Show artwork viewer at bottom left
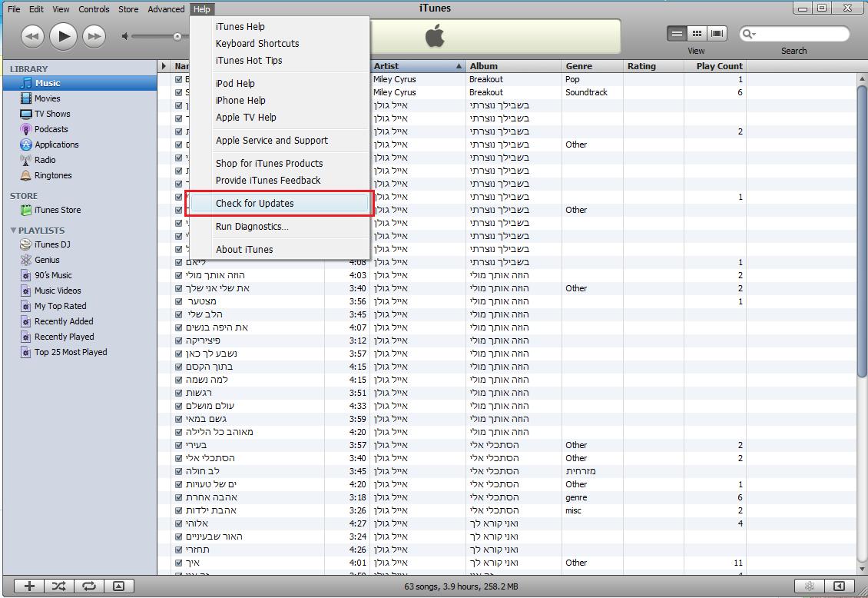 (x=118, y=586)
